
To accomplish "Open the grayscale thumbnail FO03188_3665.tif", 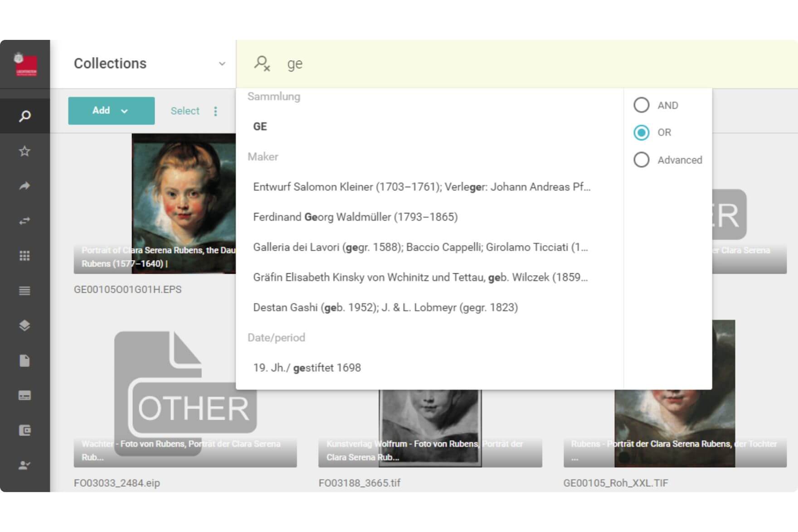I will coord(430,428).
